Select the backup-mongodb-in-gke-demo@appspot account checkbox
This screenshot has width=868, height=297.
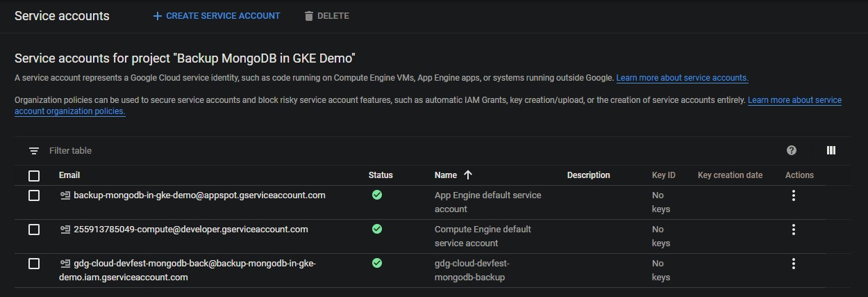[x=34, y=195]
